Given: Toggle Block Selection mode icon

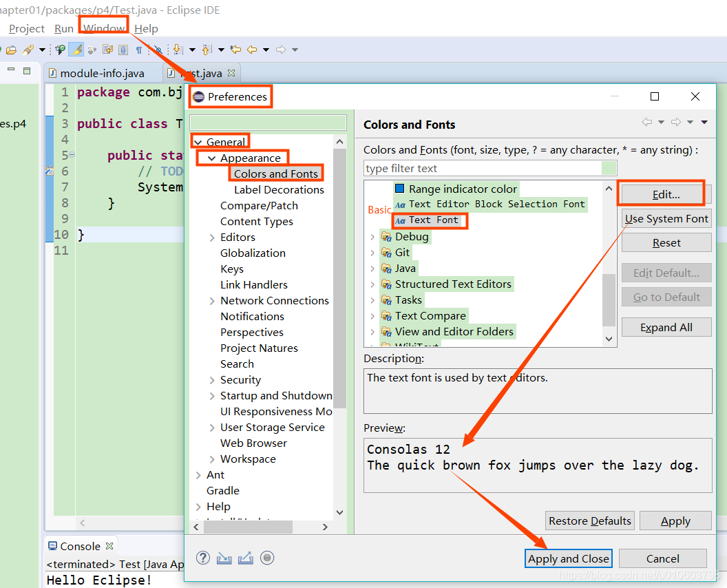Looking at the screenshot, I should pos(123,50).
